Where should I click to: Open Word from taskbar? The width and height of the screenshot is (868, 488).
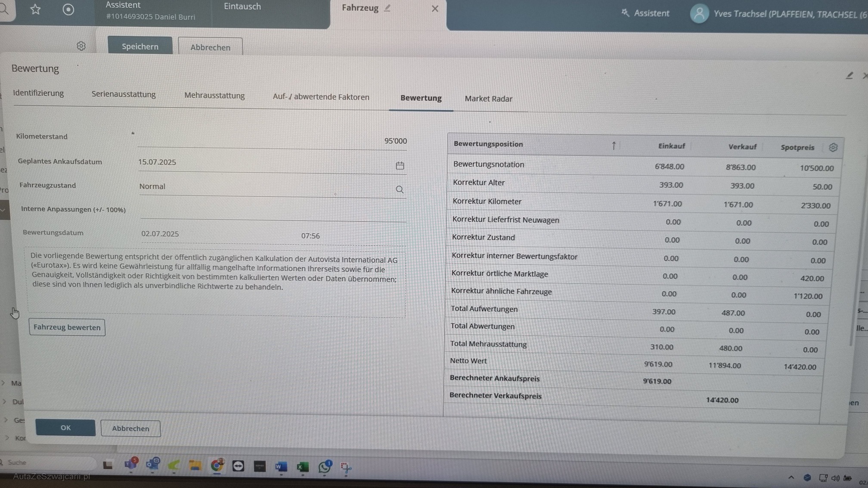281,466
